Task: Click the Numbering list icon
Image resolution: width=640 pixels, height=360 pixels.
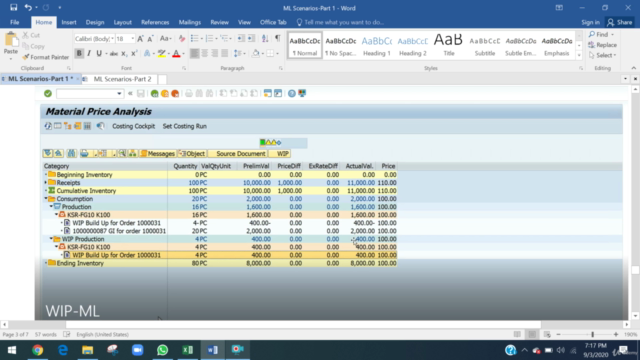Action: click(x=209, y=38)
